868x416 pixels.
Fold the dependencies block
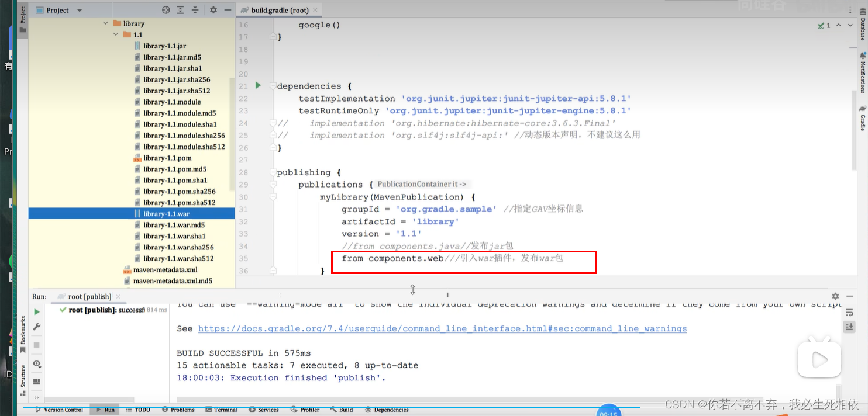(x=273, y=86)
